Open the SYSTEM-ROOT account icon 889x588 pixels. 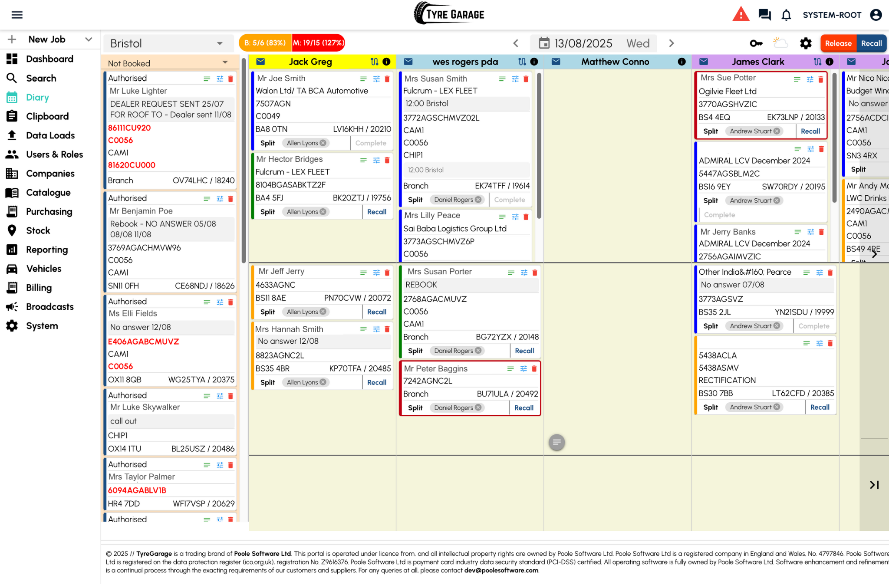click(x=876, y=15)
